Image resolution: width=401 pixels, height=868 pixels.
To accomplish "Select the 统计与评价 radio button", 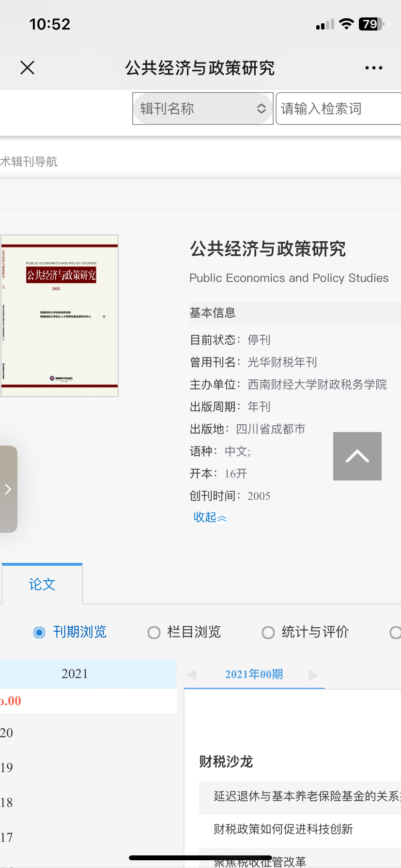I will tap(268, 633).
